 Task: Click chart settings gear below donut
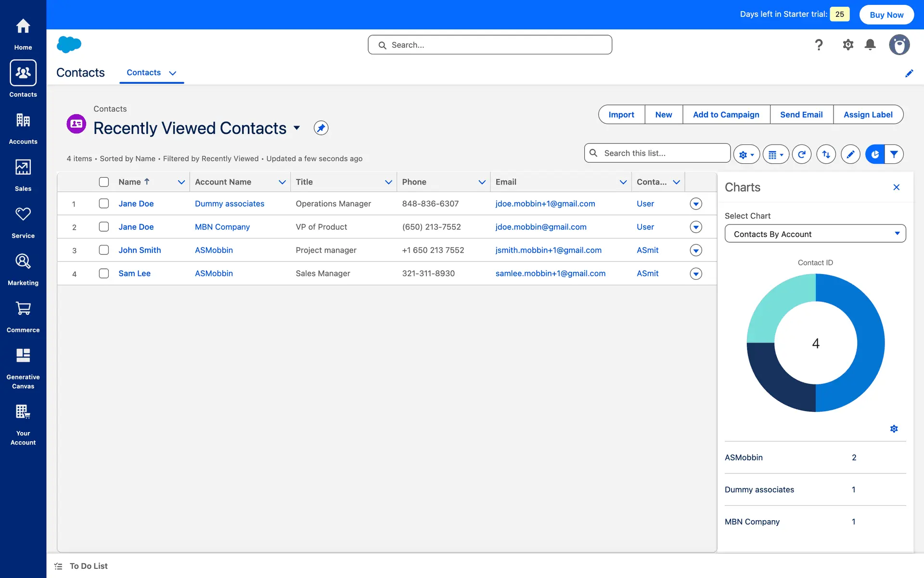pos(894,429)
